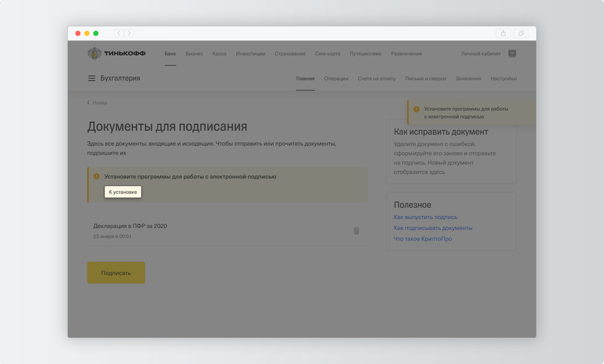Click the Документы для подписания heading
Viewport: 604px width, 364px height.
[x=167, y=127]
